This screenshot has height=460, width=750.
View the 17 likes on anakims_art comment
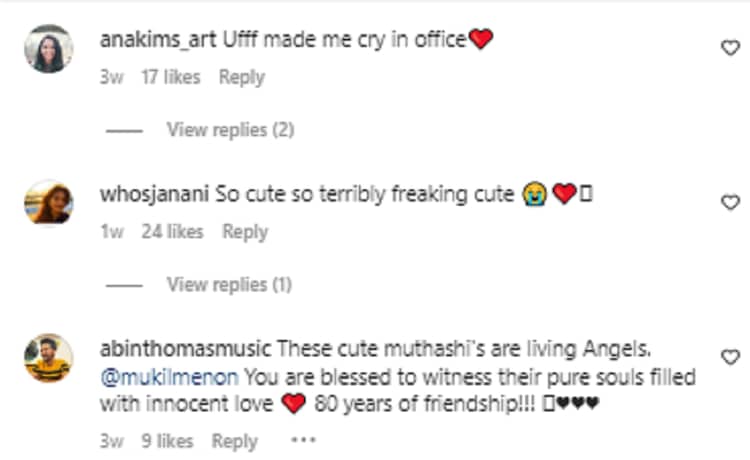coord(169,77)
